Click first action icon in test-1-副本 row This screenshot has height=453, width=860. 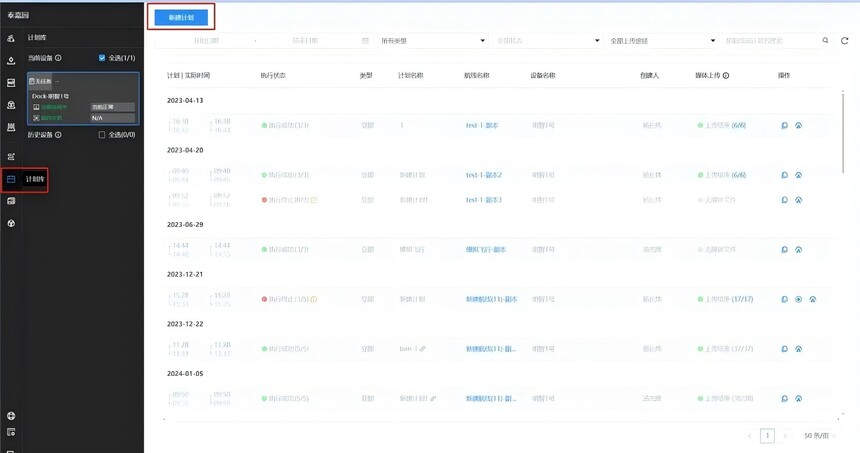tap(784, 126)
